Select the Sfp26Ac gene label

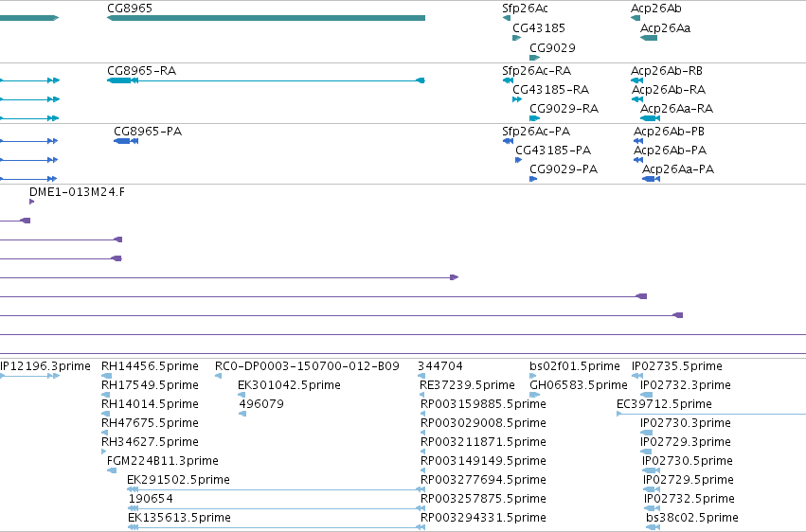coord(525,9)
